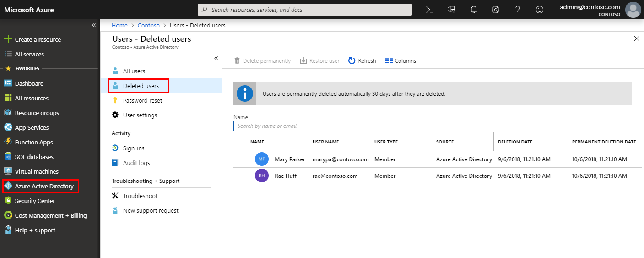Click the SQL databases icon
The height and width of the screenshot is (258, 644).
(x=8, y=157)
